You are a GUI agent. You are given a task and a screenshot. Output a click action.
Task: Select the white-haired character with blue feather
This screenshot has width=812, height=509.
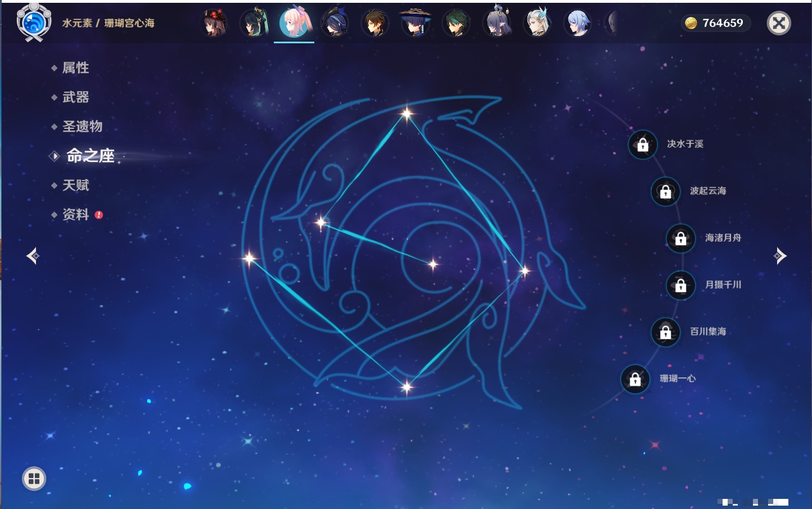(538, 23)
